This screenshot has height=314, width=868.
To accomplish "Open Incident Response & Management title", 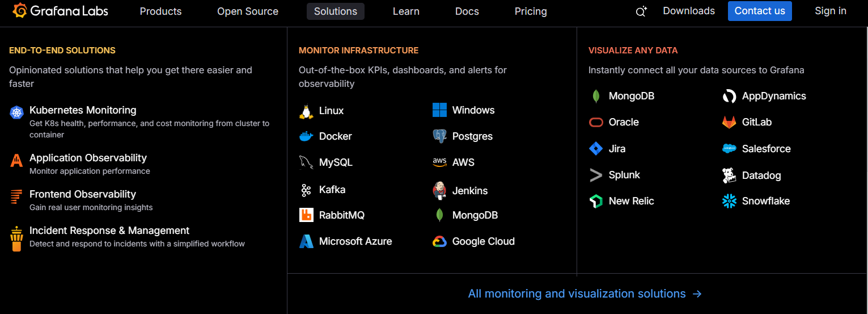I will (109, 231).
